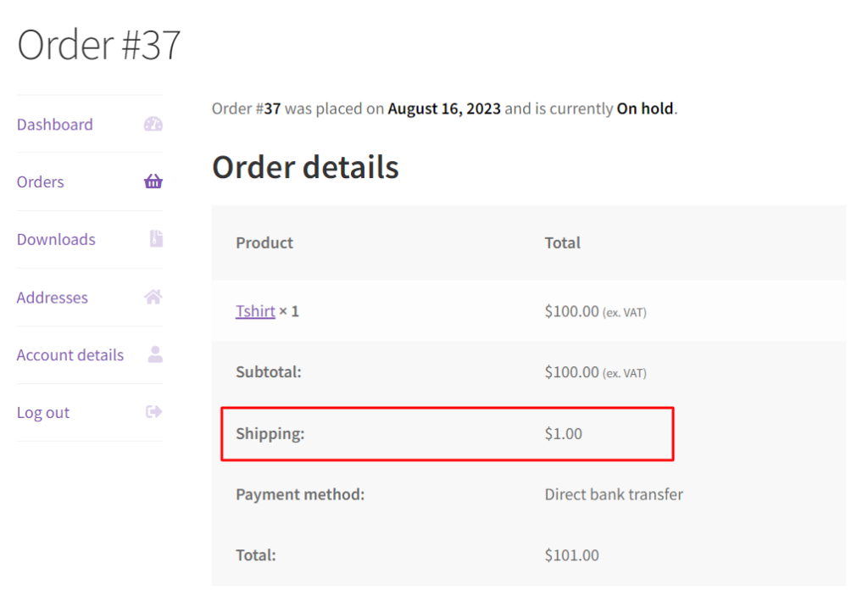Click the On hold order status text
868x602 pixels.
click(x=644, y=109)
